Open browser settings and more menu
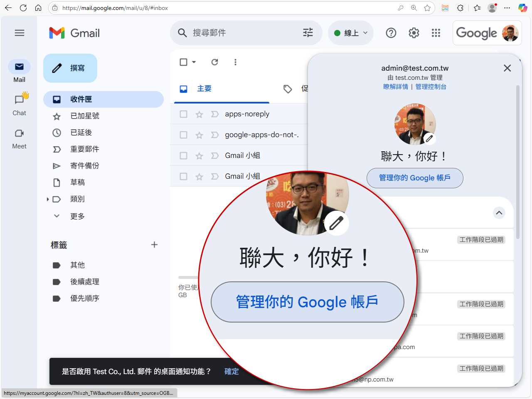This screenshot has width=532, height=399. click(507, 8)
